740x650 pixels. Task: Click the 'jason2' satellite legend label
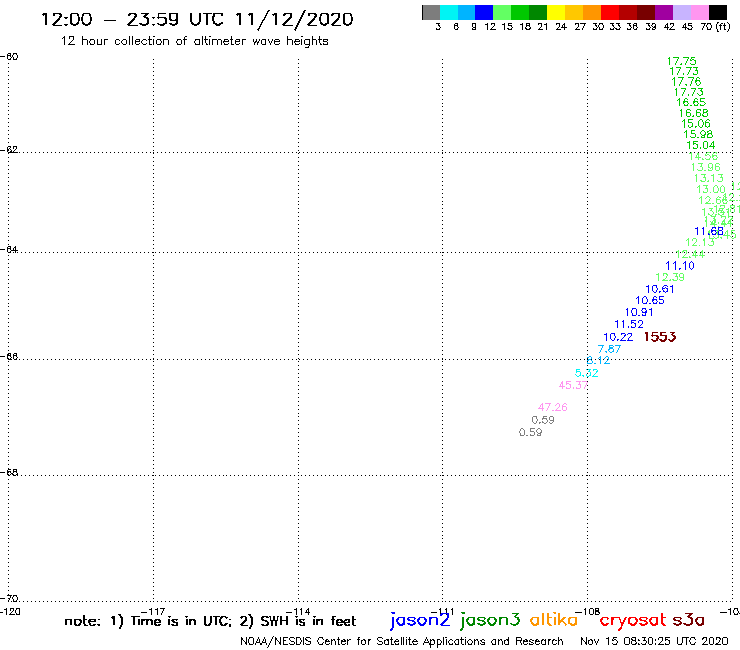(420, 620)
